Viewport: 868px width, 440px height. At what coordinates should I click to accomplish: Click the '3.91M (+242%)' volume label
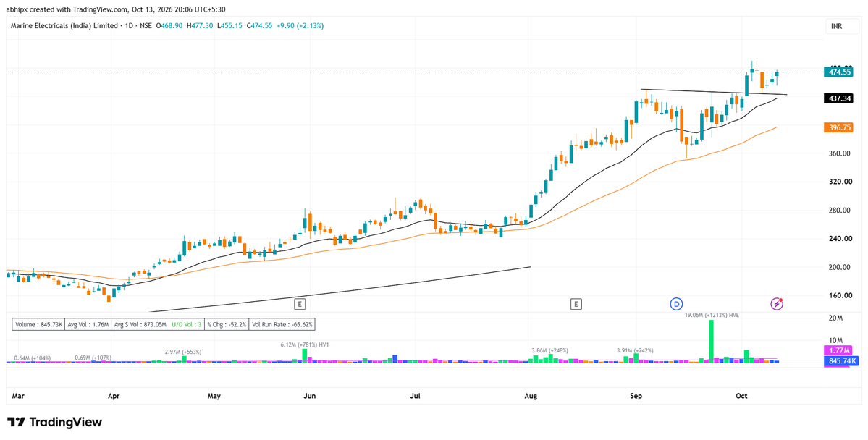[636, 350]
